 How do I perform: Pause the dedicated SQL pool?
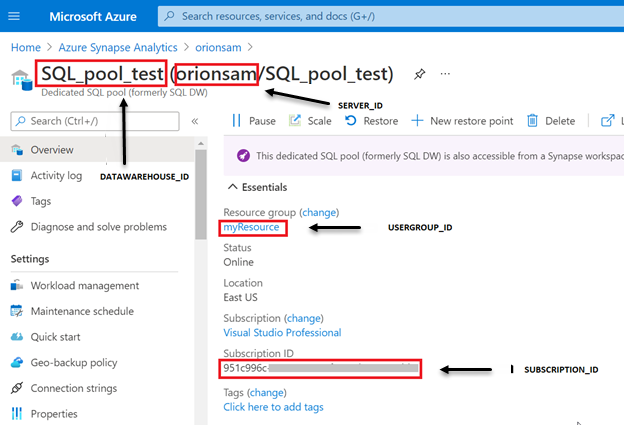(x=254, y=121)
